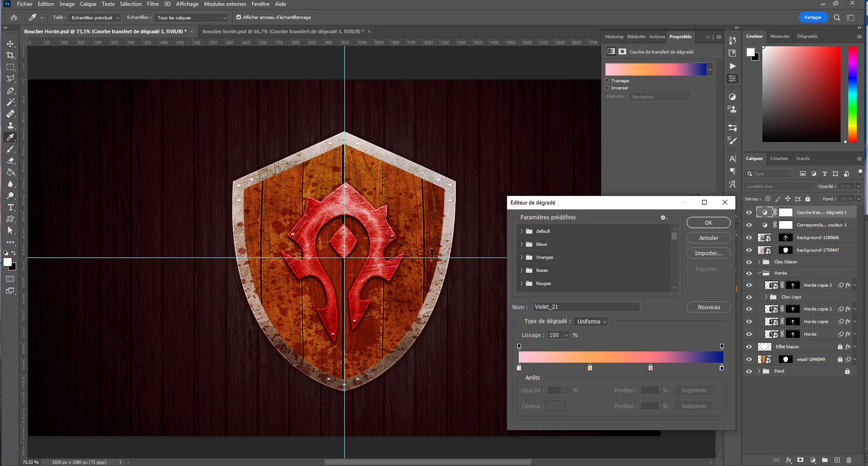Switch to bouclier horde.psd document tab
The image size is (868, 466).
coord(283,32)
